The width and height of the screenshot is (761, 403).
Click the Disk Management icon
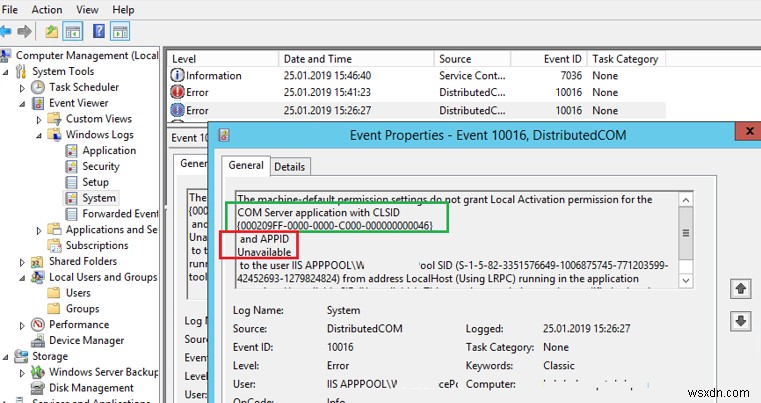click(38, 388)
